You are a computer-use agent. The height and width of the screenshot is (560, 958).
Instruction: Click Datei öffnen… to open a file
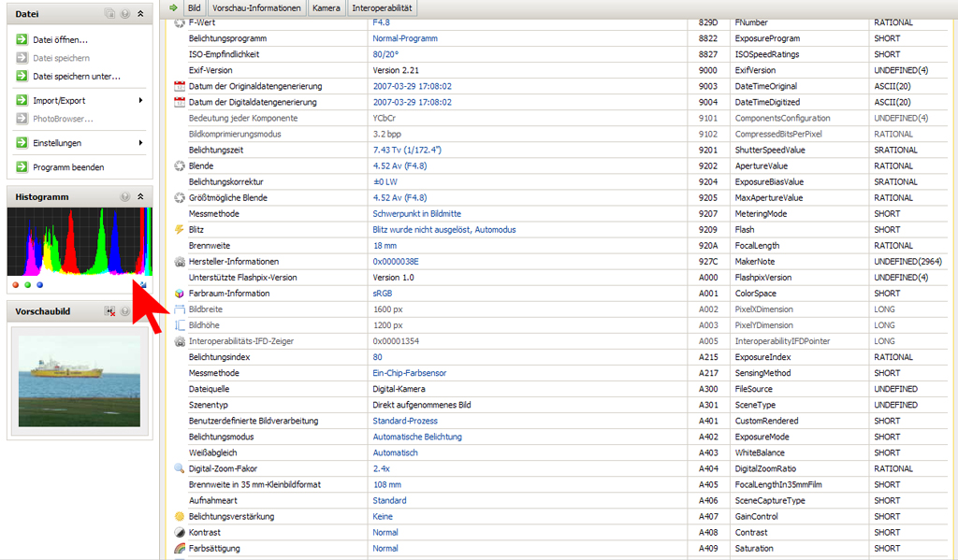pyautogui.click(x=60, y=40)
